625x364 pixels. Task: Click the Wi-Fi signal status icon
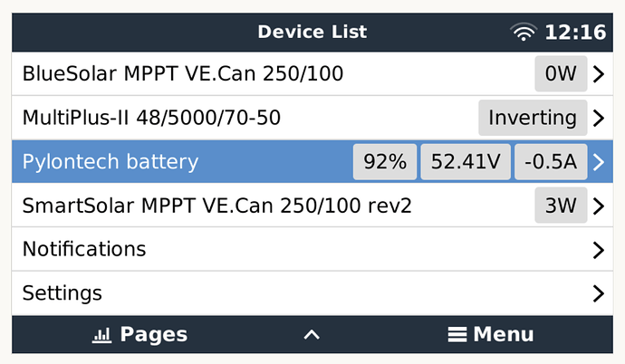[524, 33]
